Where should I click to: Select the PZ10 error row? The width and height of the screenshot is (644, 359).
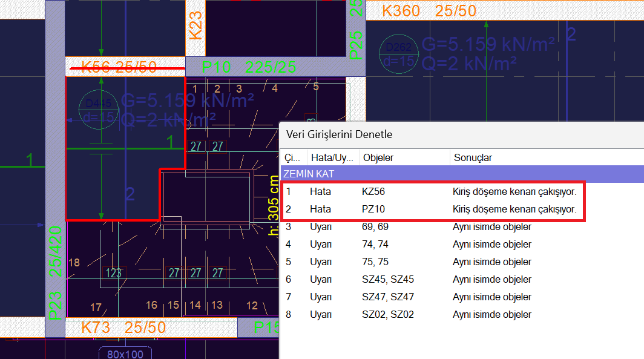(430, 209)
